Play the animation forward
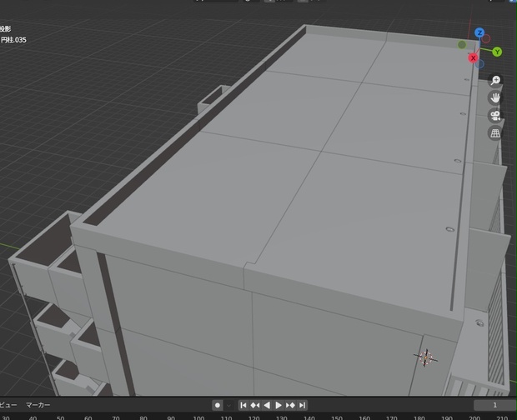 coord(279,405)
